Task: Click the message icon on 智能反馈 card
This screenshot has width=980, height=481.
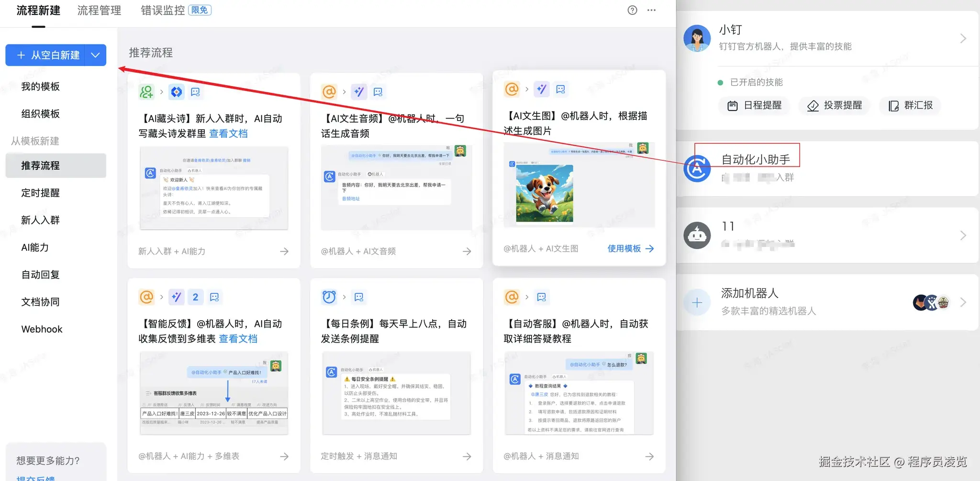Action: 214,297
